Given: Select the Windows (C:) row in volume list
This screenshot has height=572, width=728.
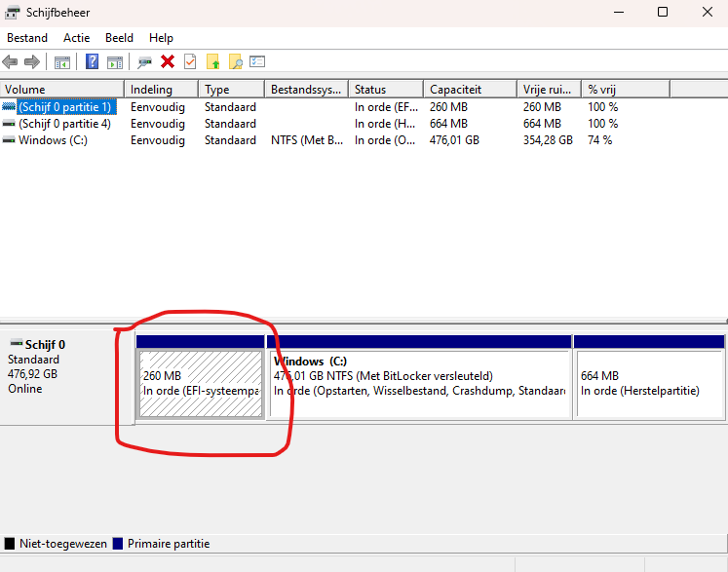Looking at the screenshot, I should tap(53, 140).
